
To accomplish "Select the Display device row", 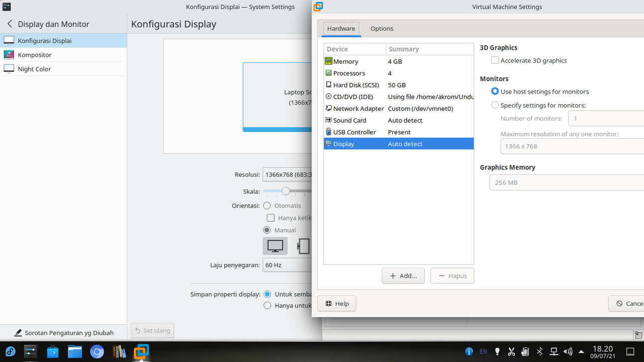I will 398,144.
